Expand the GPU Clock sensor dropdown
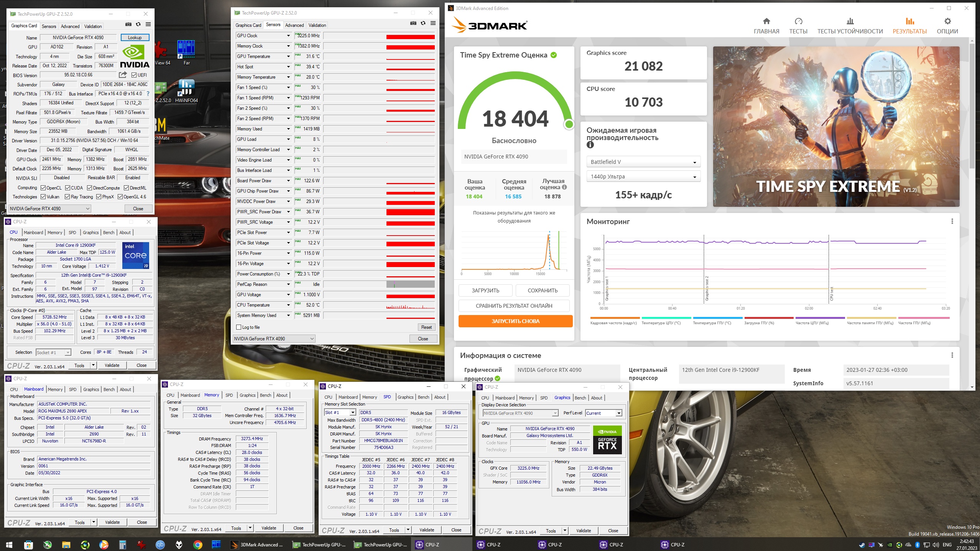Image resolution: width=980 pixels, height=551 pixels. [x=288, y=36]
